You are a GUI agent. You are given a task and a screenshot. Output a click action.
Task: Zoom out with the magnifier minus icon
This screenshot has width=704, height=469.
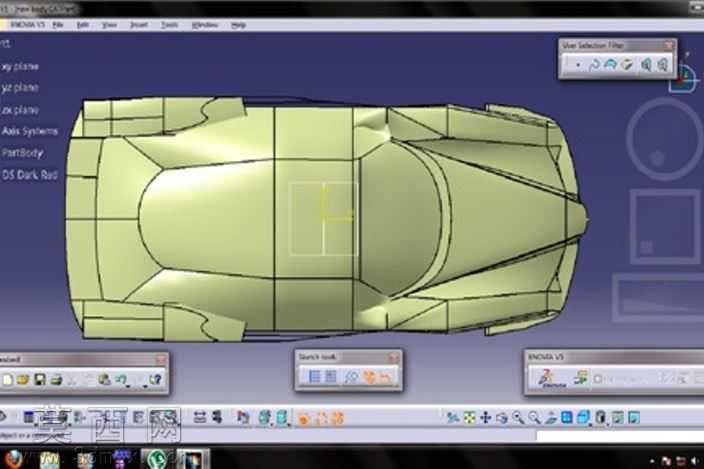(x=534, y=418)
